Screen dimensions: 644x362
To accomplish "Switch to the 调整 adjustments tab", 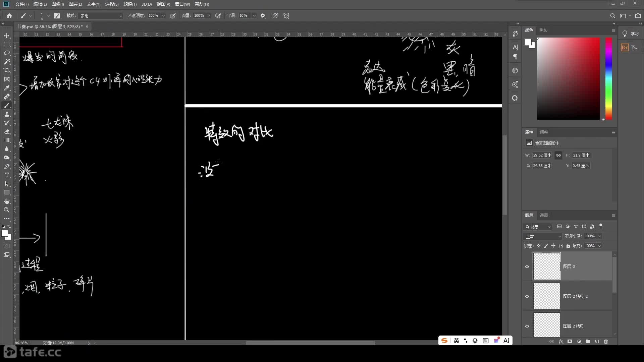I will [x=544, y=132].
